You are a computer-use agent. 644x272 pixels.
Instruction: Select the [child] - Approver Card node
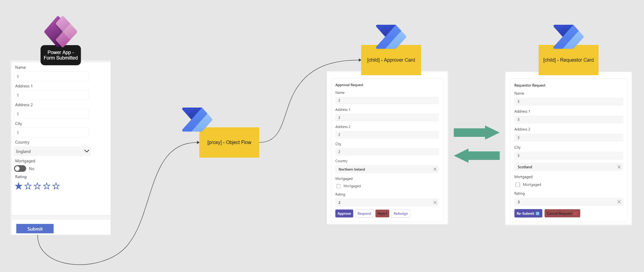point(391,60)
